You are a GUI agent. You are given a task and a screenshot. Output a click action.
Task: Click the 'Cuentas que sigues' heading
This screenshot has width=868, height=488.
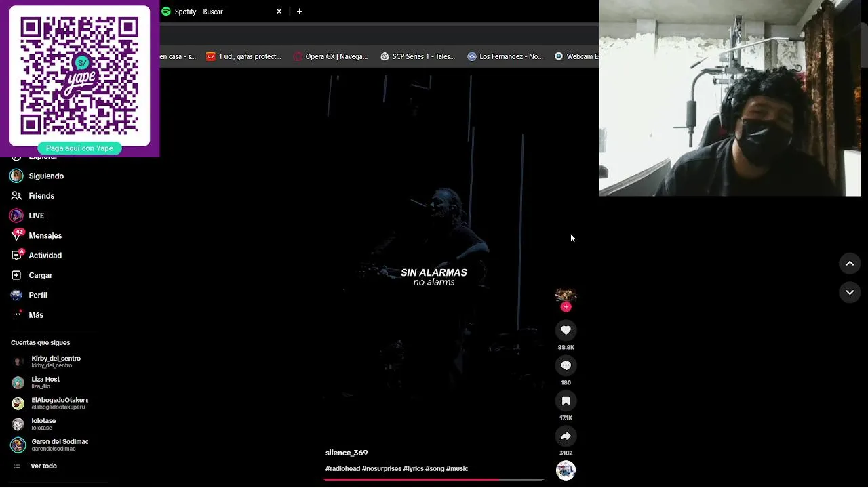click(40, 343)
